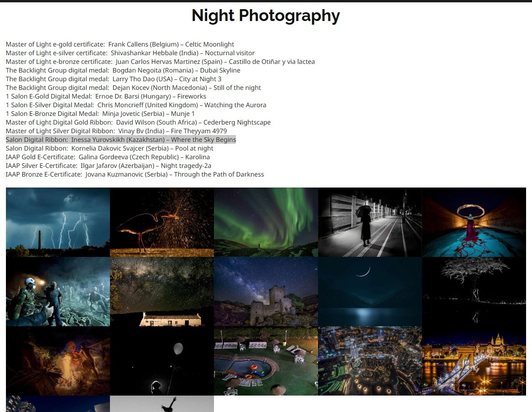Click the Night Photography page heading
This screenshot has width=532, height=412.
coord(266,16)
